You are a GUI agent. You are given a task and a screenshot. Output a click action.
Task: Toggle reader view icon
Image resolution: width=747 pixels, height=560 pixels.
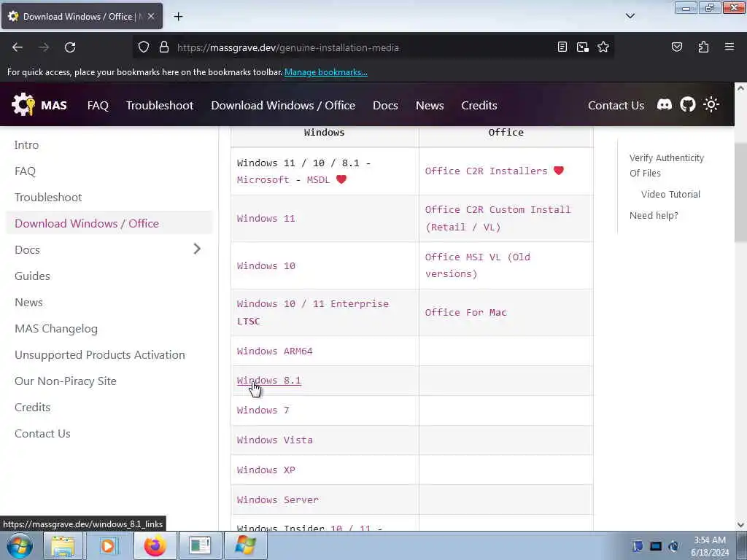562,47
